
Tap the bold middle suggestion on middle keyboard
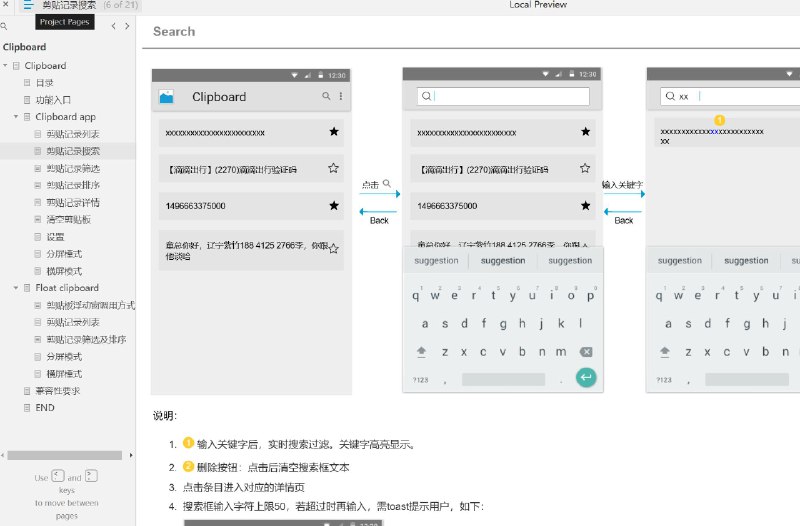coord(503,261)
